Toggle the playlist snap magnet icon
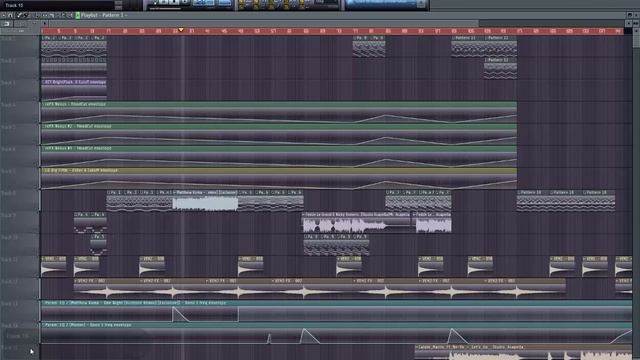The height and width of the screenshot is (360, 640). coord(10,15)
